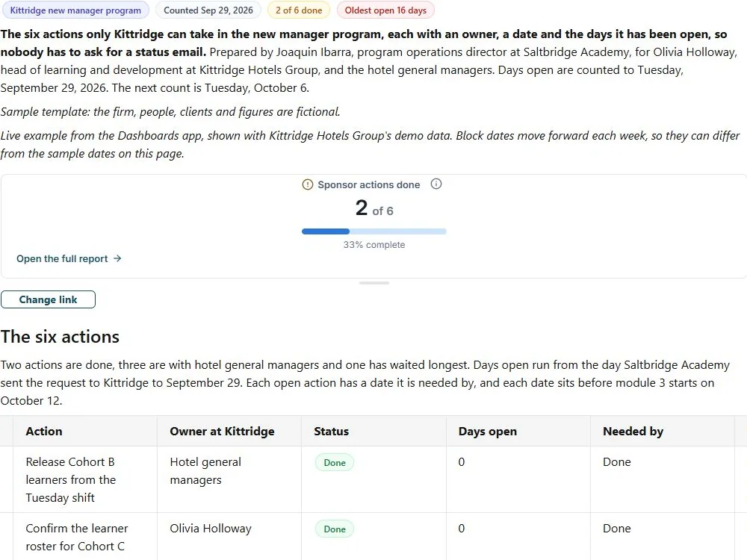The width and height of the screenshot is (747, 560).
Task: Click the Counted Sep 29, 2026 pill
Action: (208, 10)
